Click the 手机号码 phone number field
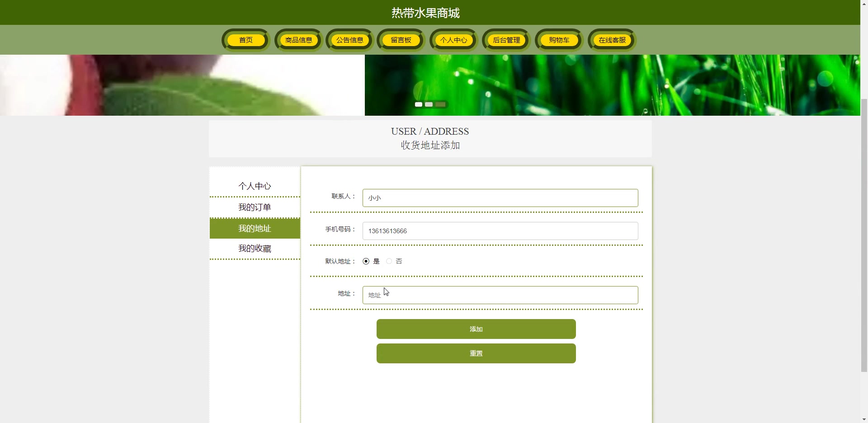This screenshot has width=868, height=423. [500, 230]
